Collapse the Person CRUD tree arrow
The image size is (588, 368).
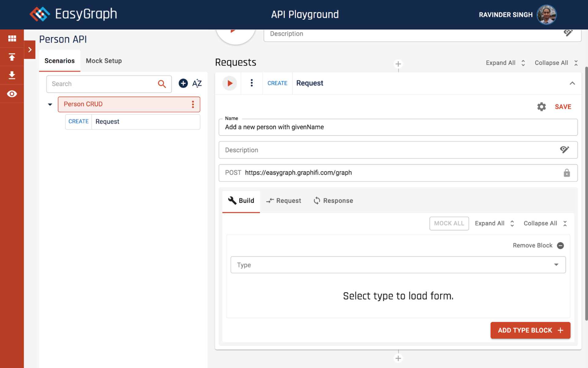[50, 105]
